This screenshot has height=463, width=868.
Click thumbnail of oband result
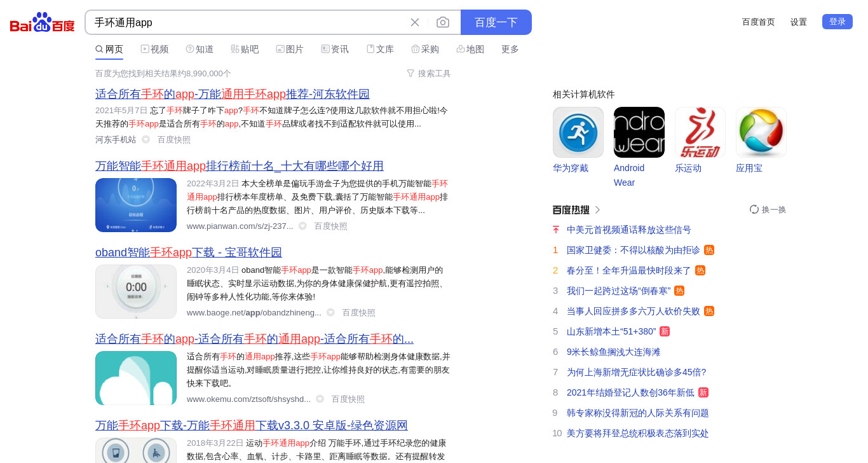136,291
